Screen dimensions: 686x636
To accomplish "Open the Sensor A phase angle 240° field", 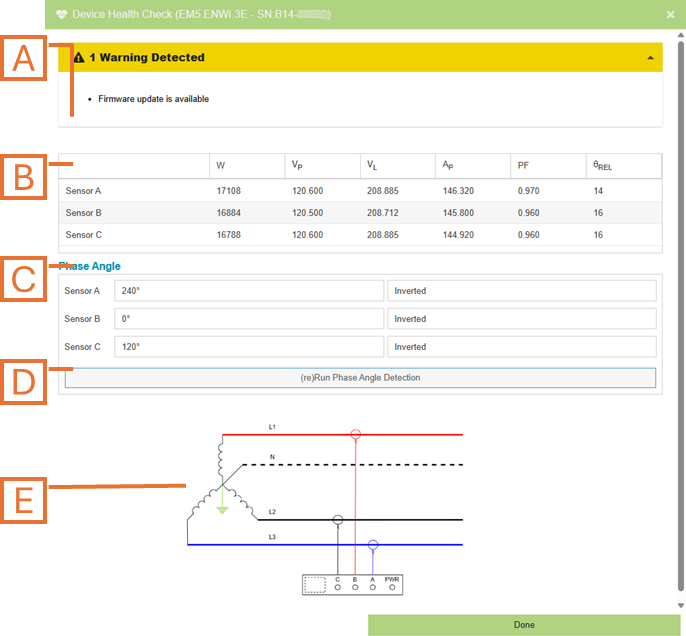I will pos(249,291).
